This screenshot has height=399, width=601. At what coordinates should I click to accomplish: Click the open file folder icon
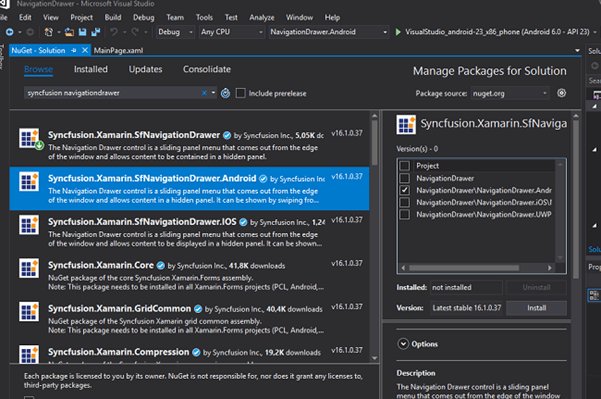click(69, 32)
